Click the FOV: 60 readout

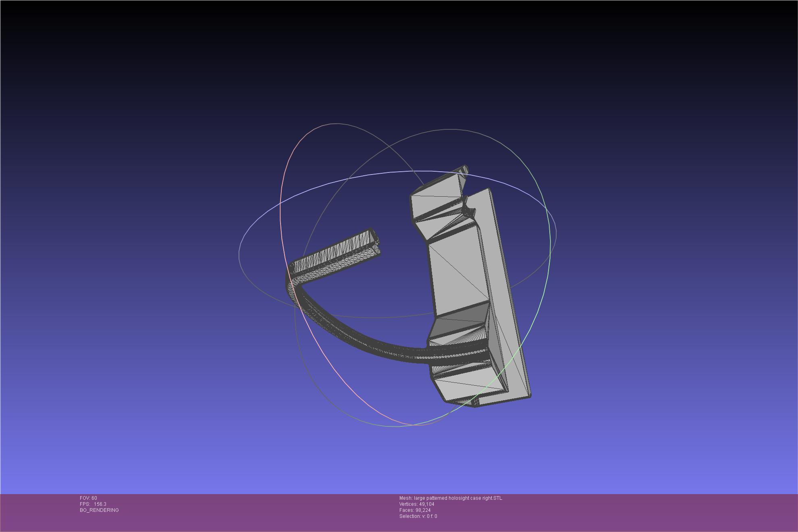pyautogui.click(x=88, y=498)
